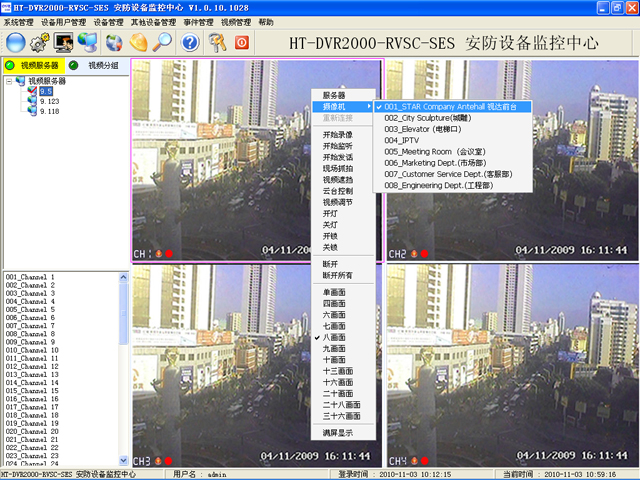Click the blue sphere toolbar icon
Screen dimensions: 640x480
coord(16,42)
